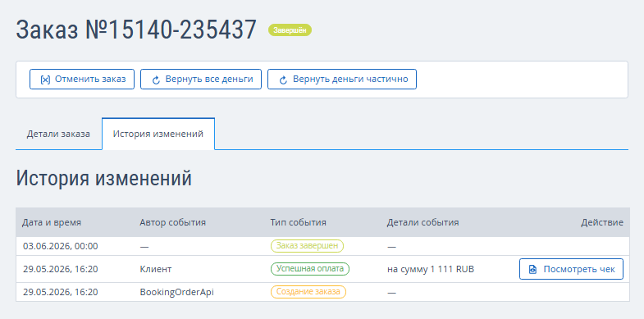The width and height of the screenshot is (644, 319).
Task: Click the Дата и время column header
Action: coord(52,222)
